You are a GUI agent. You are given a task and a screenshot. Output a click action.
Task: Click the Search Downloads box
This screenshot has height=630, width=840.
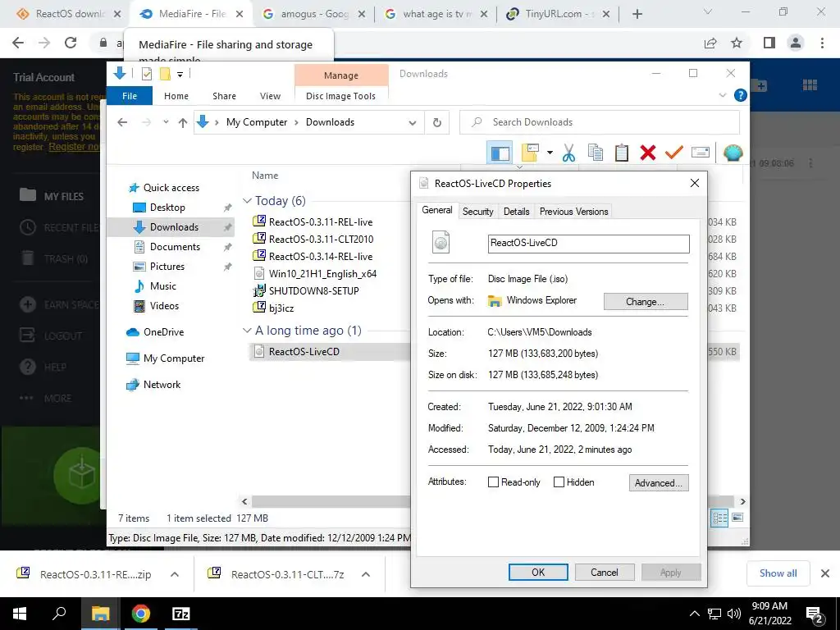(x=600, y=123)
